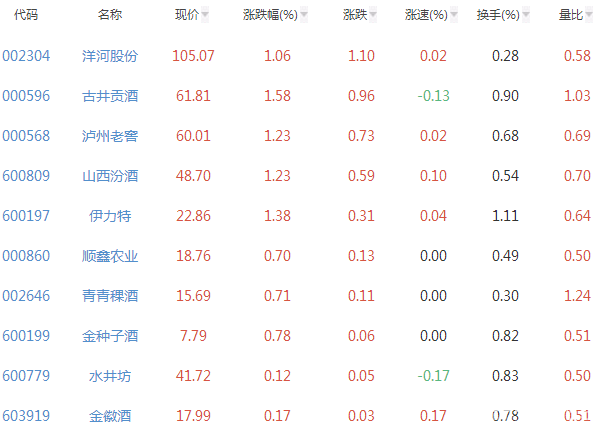Select price 22.86 for 伊力特
This screenshot has width=602, height=431.
click(193, 216)
